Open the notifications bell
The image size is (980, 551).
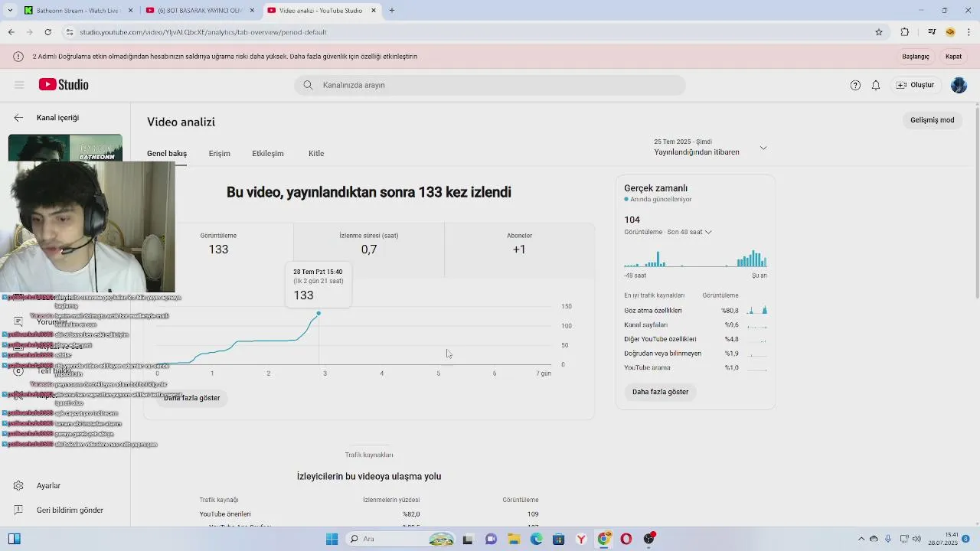[876, 85]
